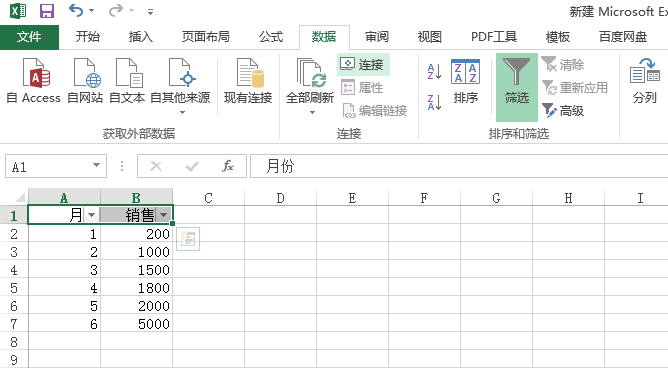Toggle the 筛选 filter button off

pyautogui.click(x=517, y=87)
